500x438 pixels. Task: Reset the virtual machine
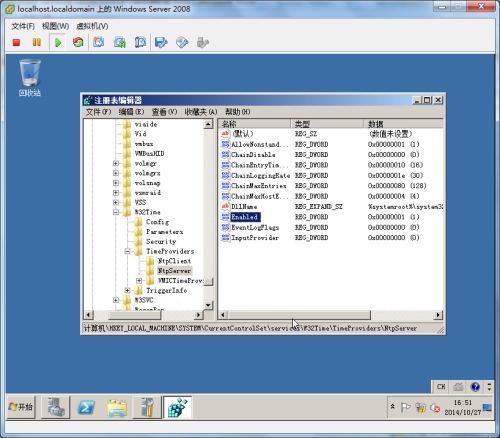pos(78,42)
